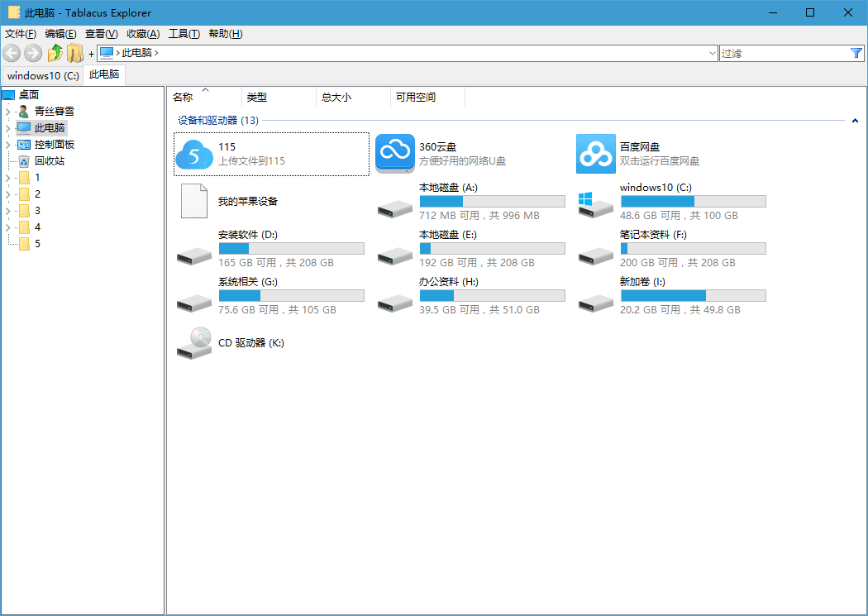The width and height of the screenshot is (868, 616).
Task: Click the folders tree toolbar icon
Action: pos(75,53)
